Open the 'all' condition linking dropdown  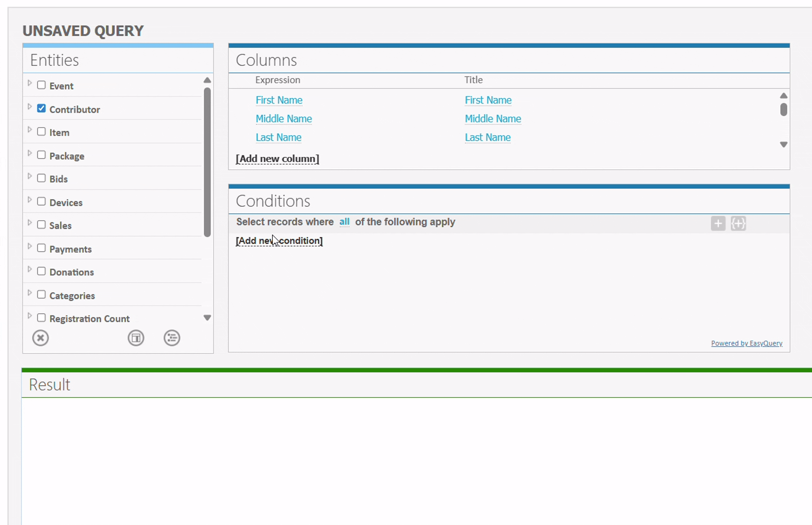[x=344, y=222]
